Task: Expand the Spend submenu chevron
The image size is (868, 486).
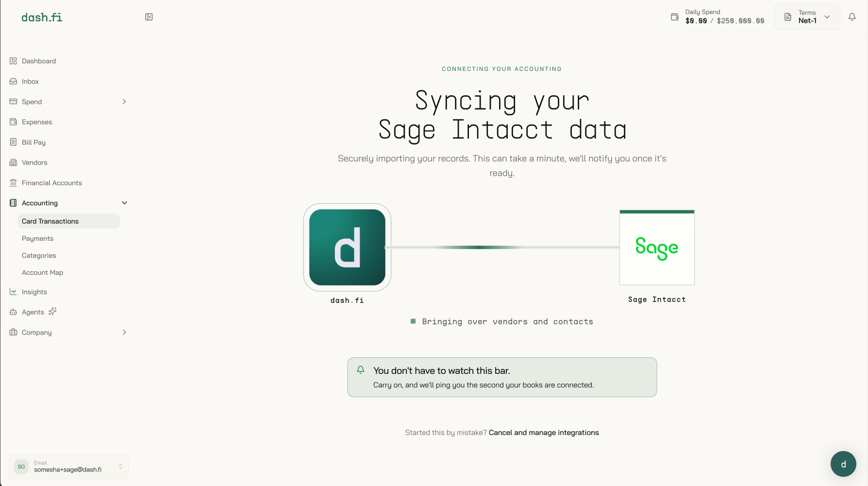Action: 124,101
